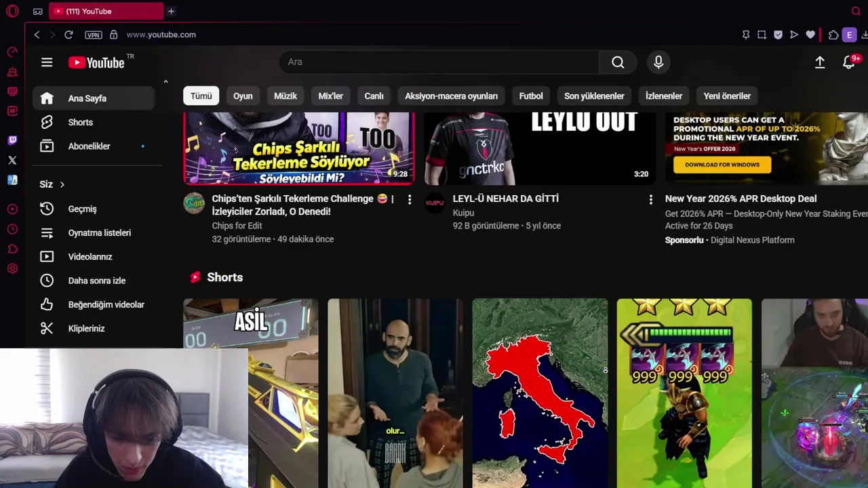Select the Futbol filter chip
Image resolution: width=868 pixels, height=488 pixels.
tap(531, 96)
